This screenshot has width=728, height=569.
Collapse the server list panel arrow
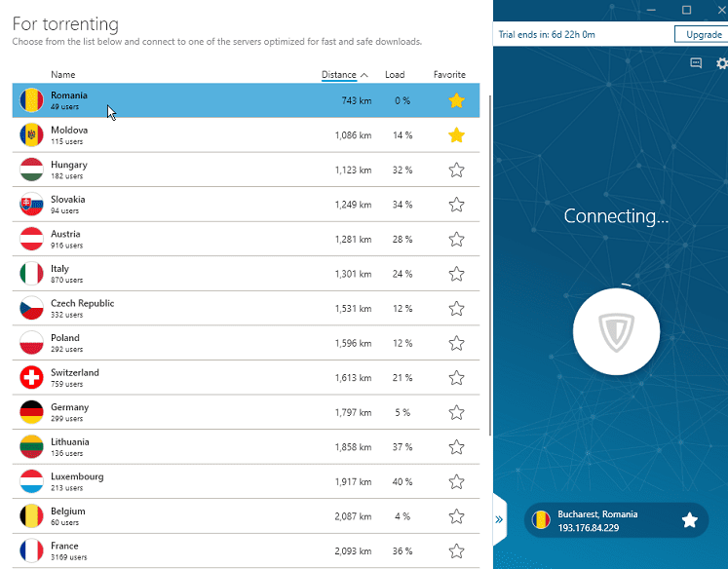[x=499, y=519]
